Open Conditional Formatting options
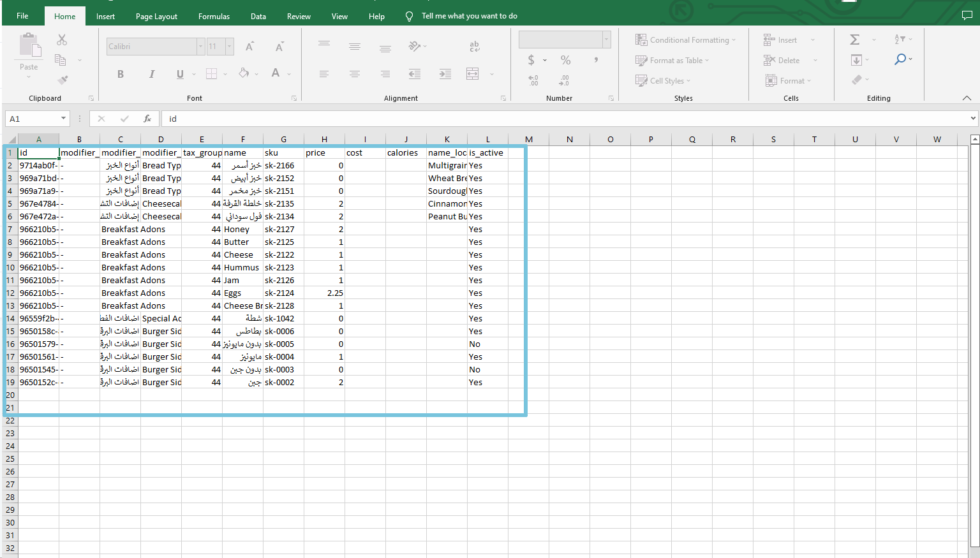The height and width of the screenshot is (558, 980). tap(686, 40)
